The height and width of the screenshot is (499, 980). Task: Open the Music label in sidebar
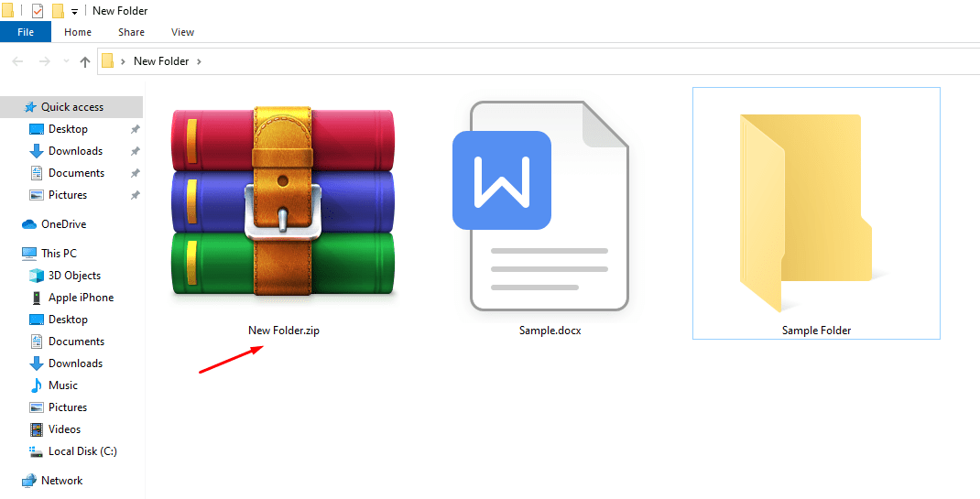pyautogui.click(x=63, y=385)
